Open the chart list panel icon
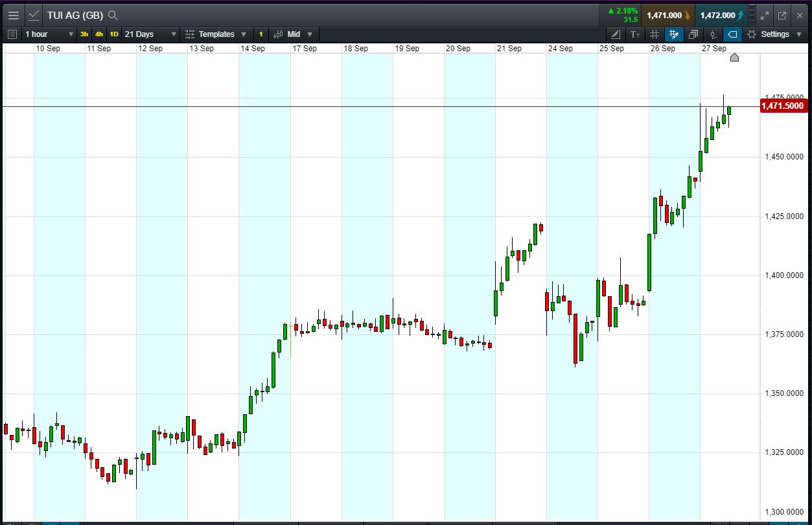 click(x=12, y=34)
